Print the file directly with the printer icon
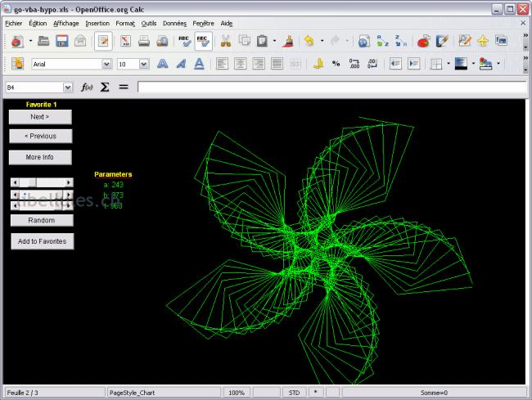The width and height of the screenshot is (532, 400). pos(144,41)
